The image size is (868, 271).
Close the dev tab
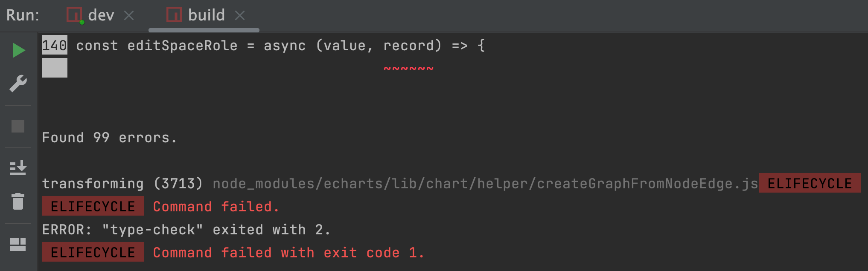[129, 16]
